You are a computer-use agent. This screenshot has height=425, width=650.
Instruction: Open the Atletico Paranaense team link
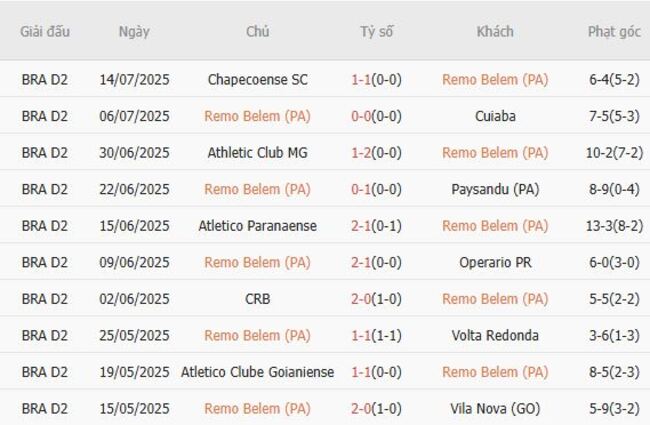coord(257,226)
